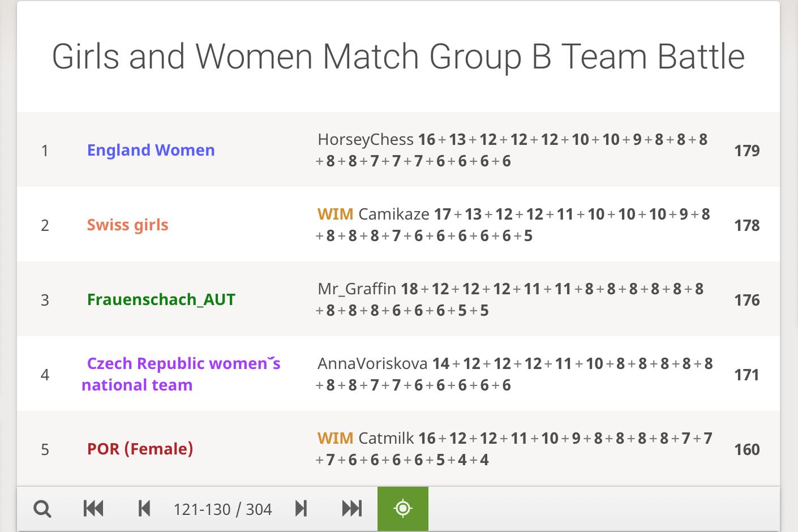
Task: Click the team battle title heading
Action: click(x=398, y=57)
